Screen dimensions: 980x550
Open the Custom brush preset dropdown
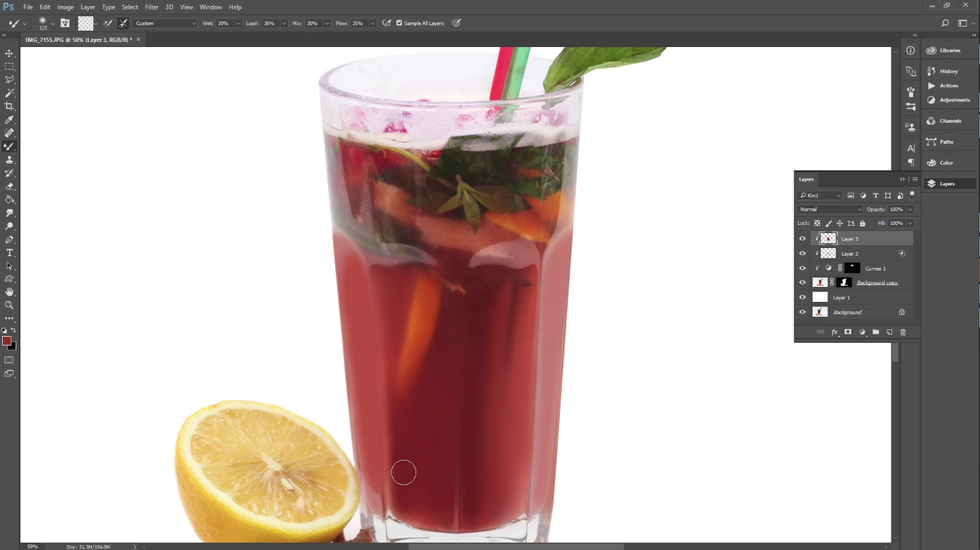coord(165,23)
